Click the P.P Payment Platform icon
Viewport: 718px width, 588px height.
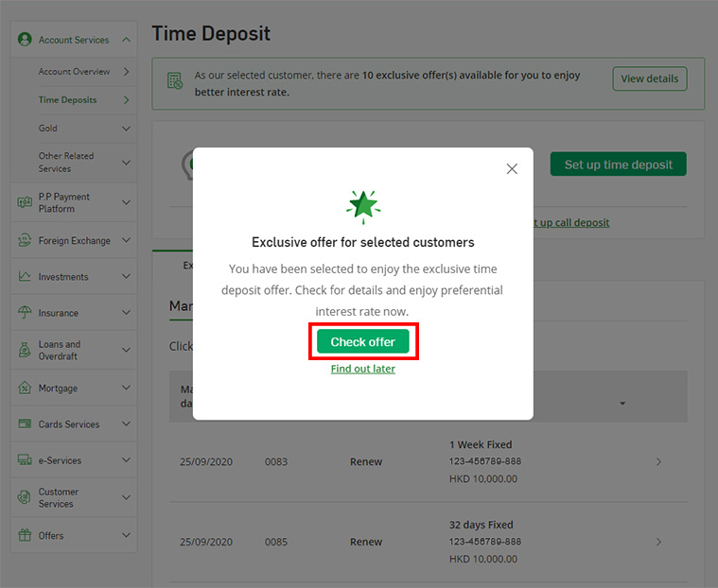25,202
